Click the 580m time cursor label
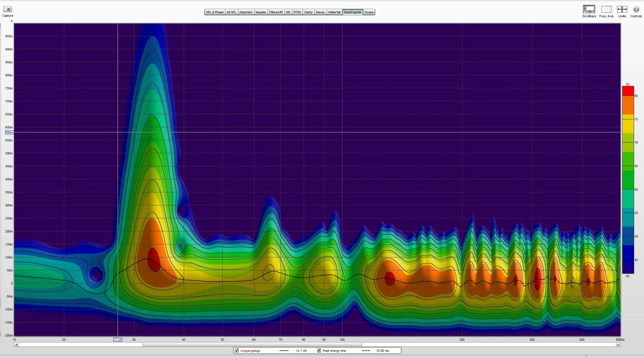644x358 pixels. pos(9,132)
